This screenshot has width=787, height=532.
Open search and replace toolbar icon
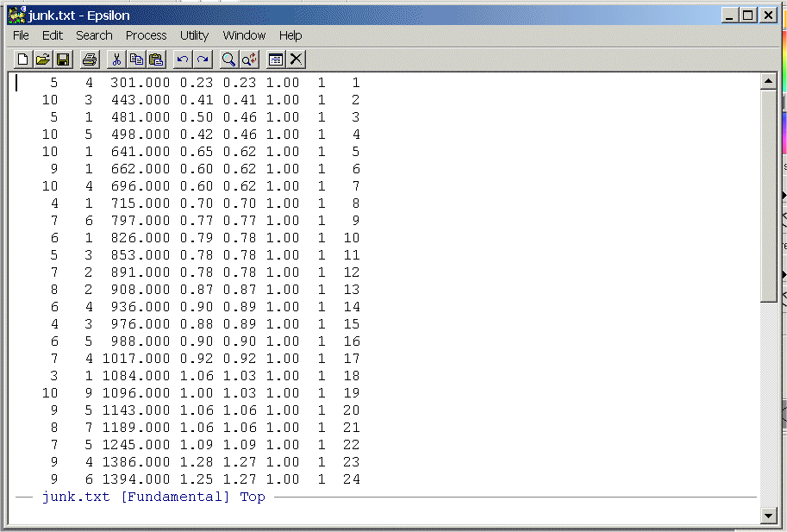249,59
